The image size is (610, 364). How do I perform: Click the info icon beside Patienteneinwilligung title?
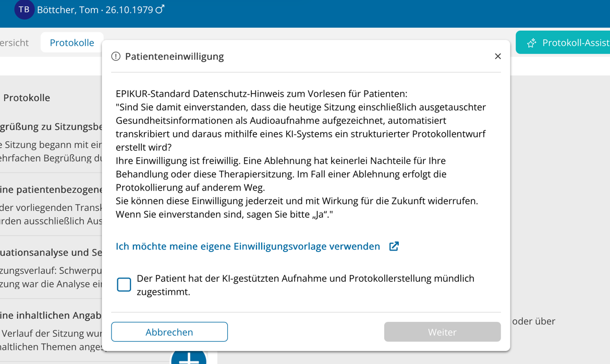coord(116,56)
